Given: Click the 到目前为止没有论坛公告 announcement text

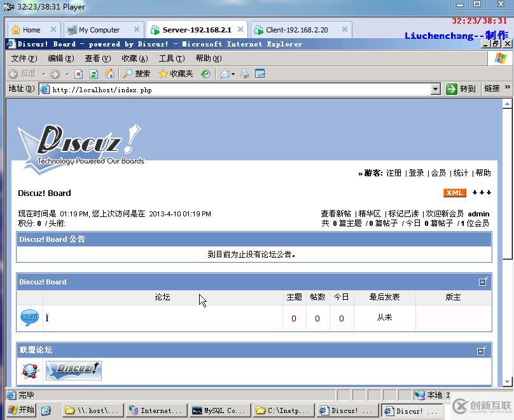Looking at the screenshot, I should pos(251,255).
